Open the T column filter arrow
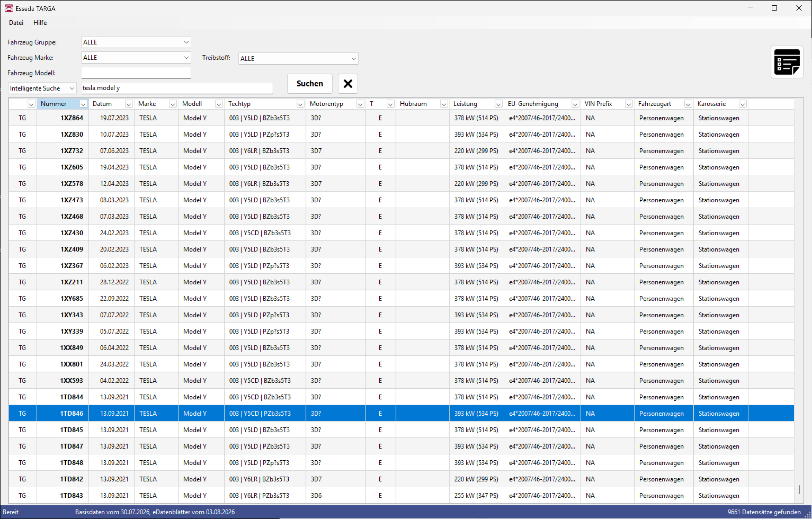This screenshot has height=519, width=812. 390,104
